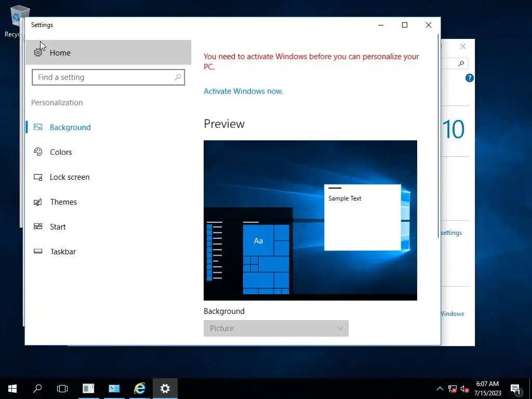
Task: Close the Settings window
Action: [x=429, y=25]
